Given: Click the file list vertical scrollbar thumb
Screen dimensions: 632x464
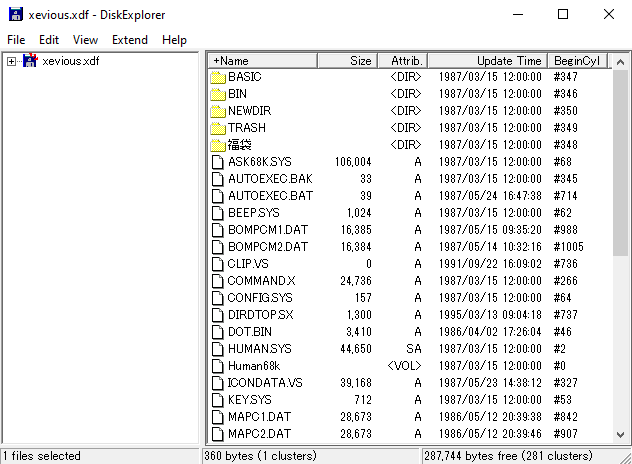Looking at the screenshot, I should [620, 162].
